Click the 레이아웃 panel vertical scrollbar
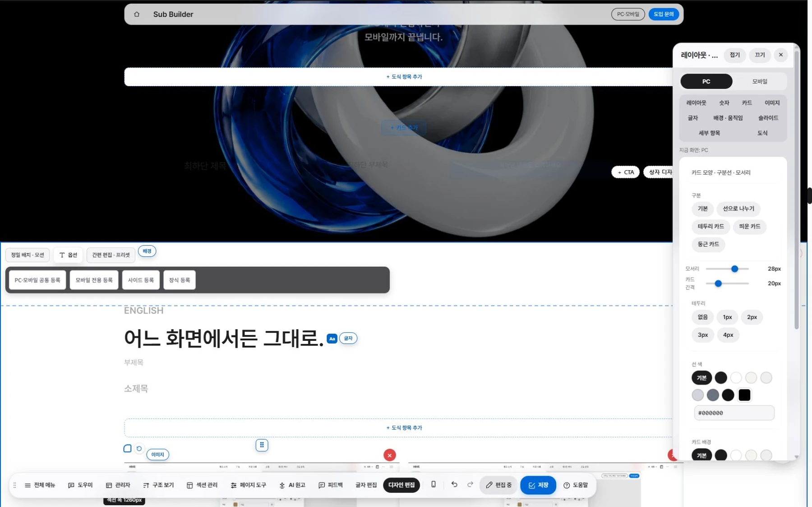This screenshot has width=812, height=507. [796, 190]
